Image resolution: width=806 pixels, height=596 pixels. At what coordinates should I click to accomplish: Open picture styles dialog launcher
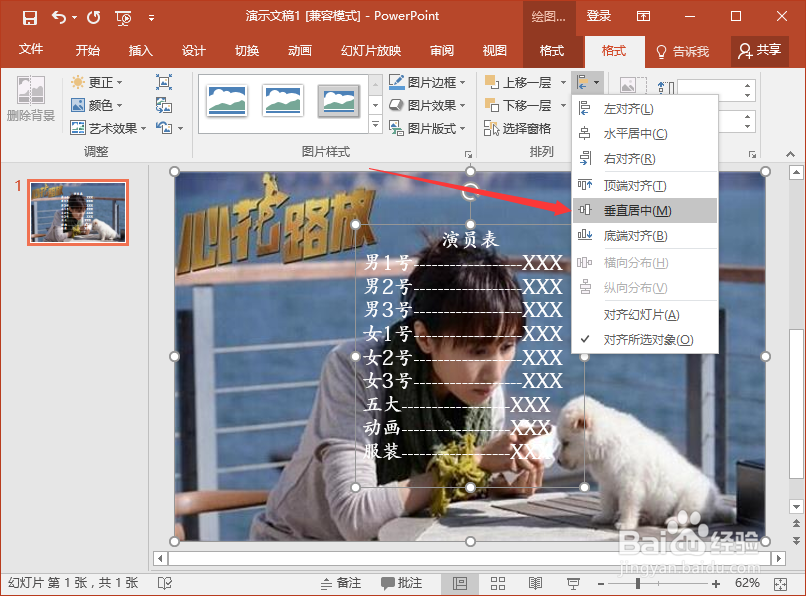tap(468, 154)
